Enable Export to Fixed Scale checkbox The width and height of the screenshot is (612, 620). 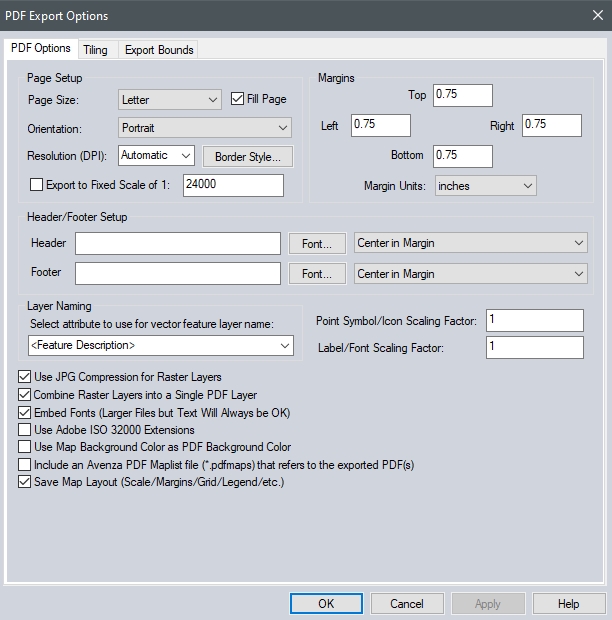pyautogui.click(x=38, y=185)
